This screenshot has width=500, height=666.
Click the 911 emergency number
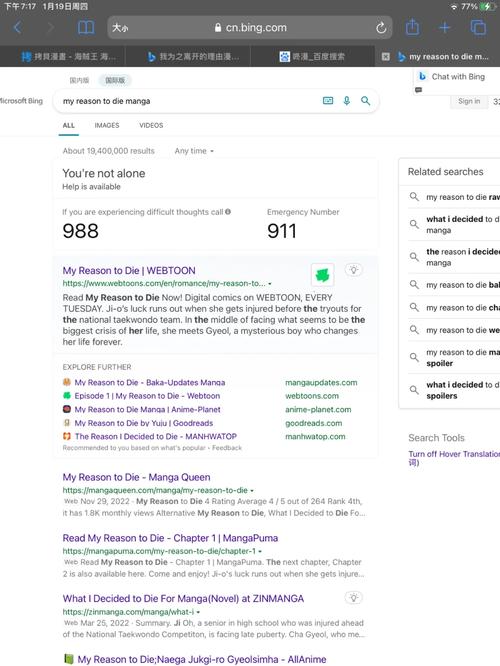[x=282, y=231]
